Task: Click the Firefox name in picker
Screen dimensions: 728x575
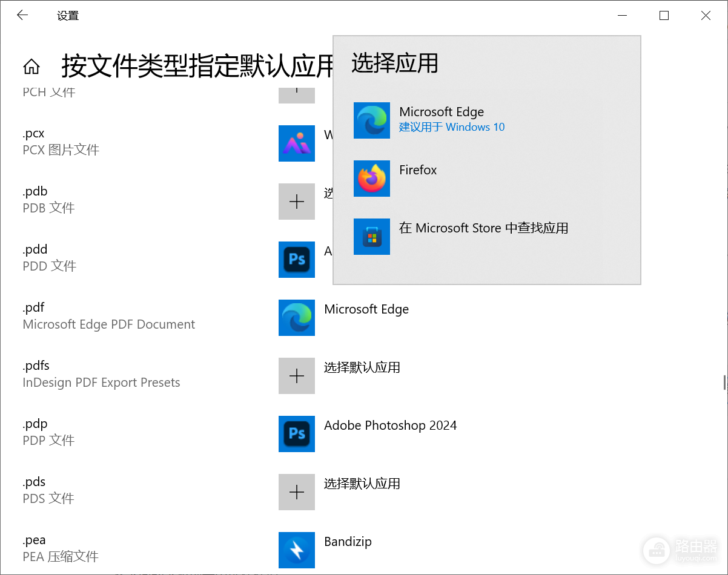Action: point(418,170)
